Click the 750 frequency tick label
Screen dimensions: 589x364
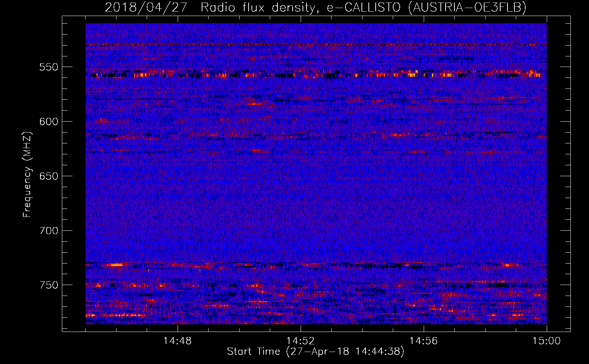49,285
